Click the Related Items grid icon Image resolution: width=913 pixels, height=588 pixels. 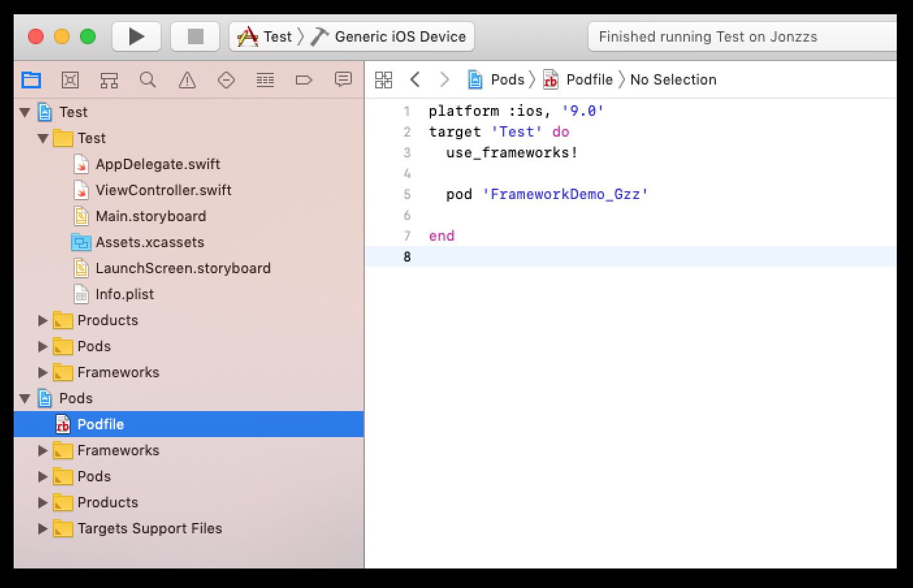(384, 80)
